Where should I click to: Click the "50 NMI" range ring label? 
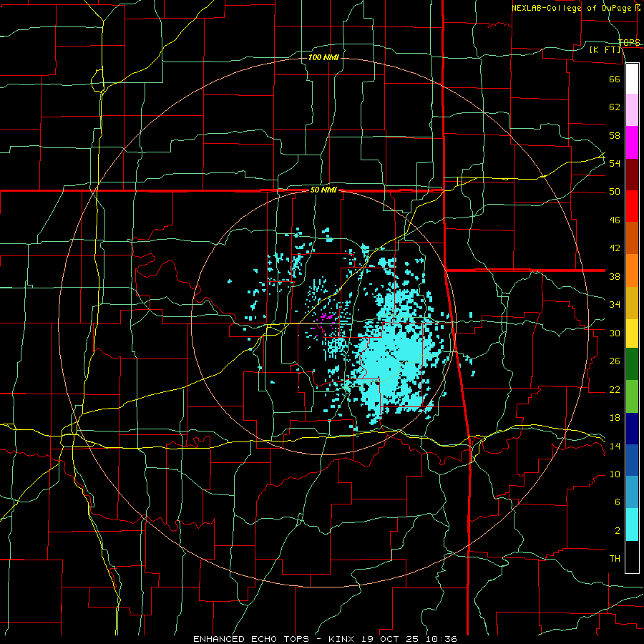click(323, 190)
